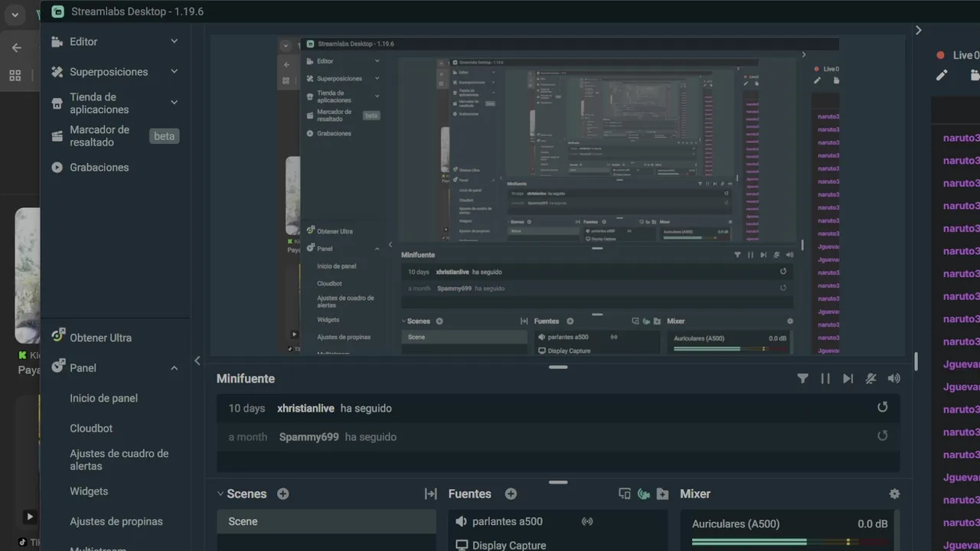Open Widgets in the Panel list
Viewport: 980px width, 551px height.
pos(89,491)
